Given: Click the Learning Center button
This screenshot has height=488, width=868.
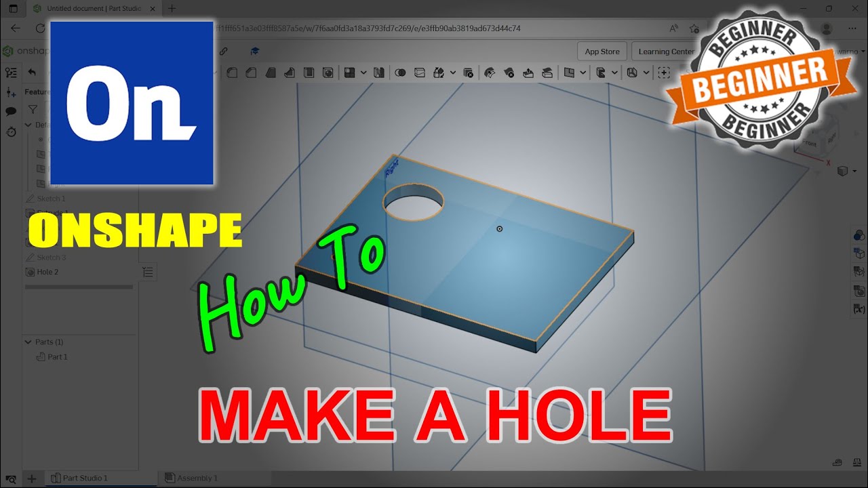Looking at the screenshot, I should click(x=665, y=52).
